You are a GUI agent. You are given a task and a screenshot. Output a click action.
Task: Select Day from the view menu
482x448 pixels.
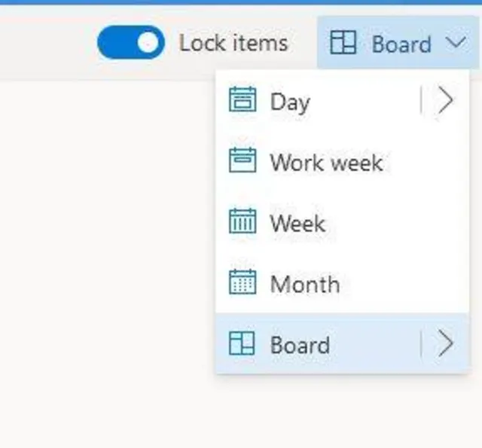point(290,102)
